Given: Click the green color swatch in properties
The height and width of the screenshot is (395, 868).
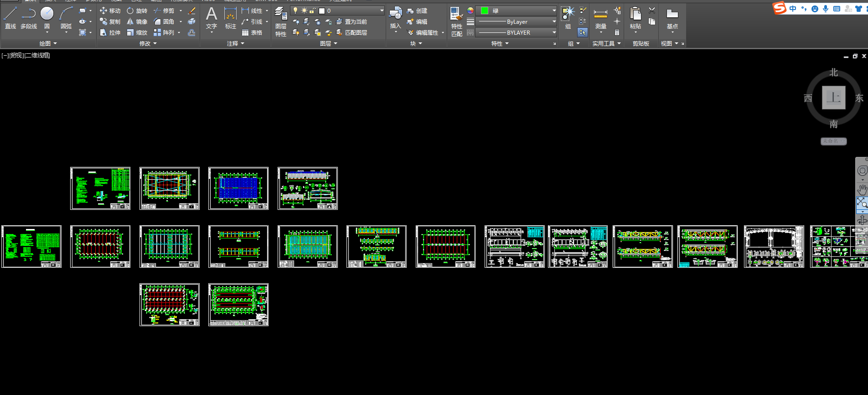Looking at the screenshot, I should (x=485, y=10).
